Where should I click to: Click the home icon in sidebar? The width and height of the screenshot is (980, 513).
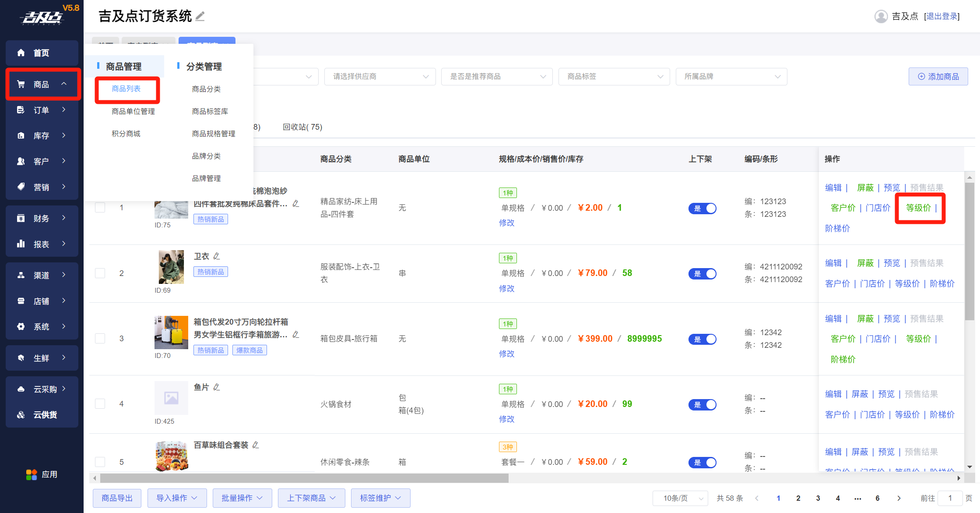coord(21,53)
